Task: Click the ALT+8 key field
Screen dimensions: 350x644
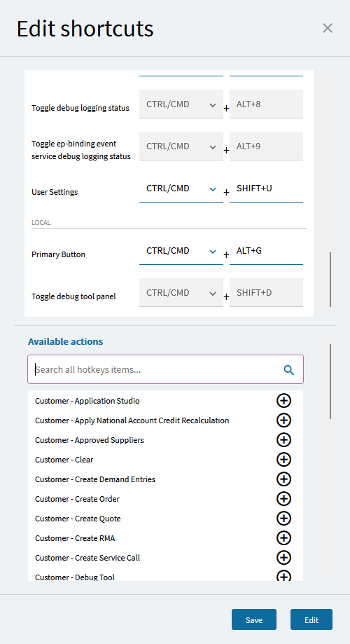Action: (266, 104)
